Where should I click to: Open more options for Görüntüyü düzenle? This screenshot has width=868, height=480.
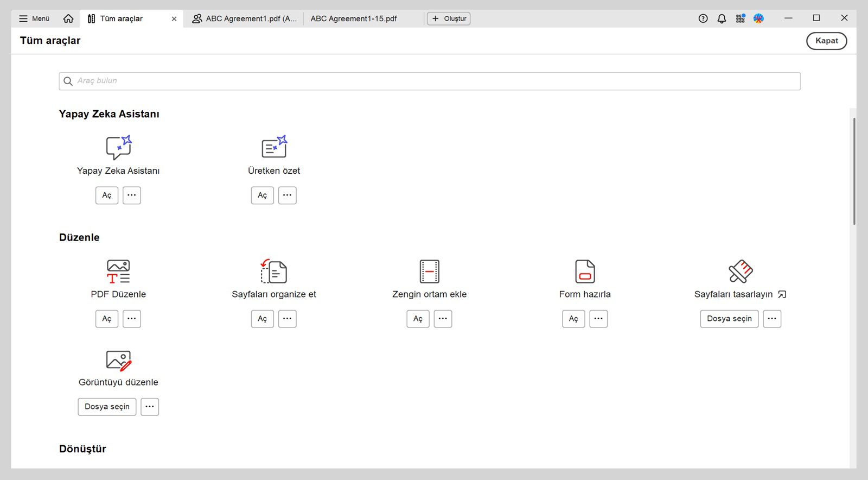(x=150, y=407)
